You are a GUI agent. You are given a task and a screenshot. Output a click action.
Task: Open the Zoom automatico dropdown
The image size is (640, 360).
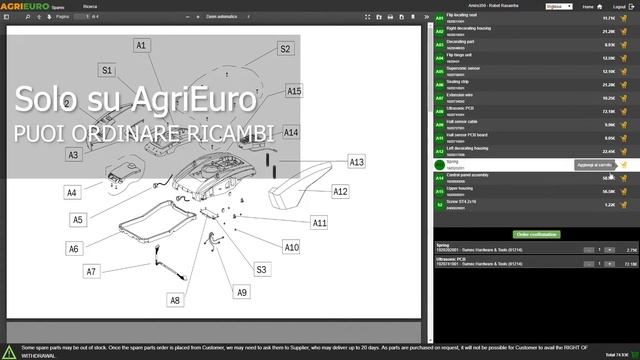pyautogui.click(x=228, y=17)
